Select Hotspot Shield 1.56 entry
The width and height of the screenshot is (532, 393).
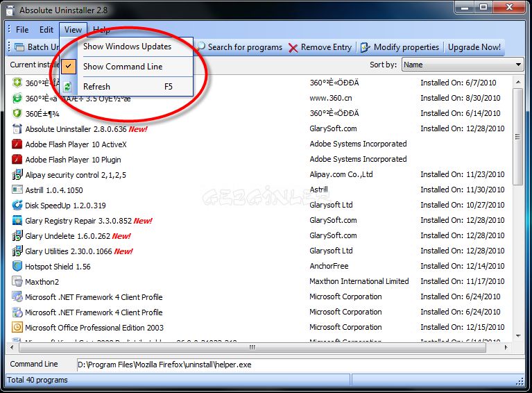[x=58, y=267]
